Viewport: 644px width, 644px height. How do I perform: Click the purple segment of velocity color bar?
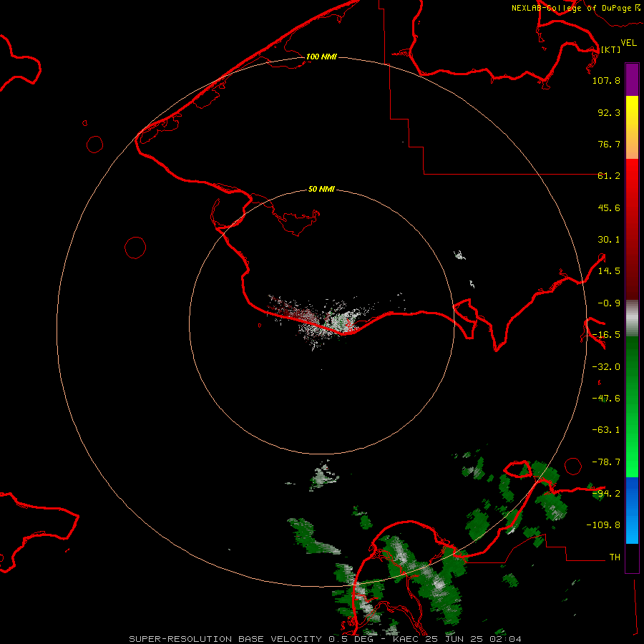pyautogui.click(x=632, y=79)
